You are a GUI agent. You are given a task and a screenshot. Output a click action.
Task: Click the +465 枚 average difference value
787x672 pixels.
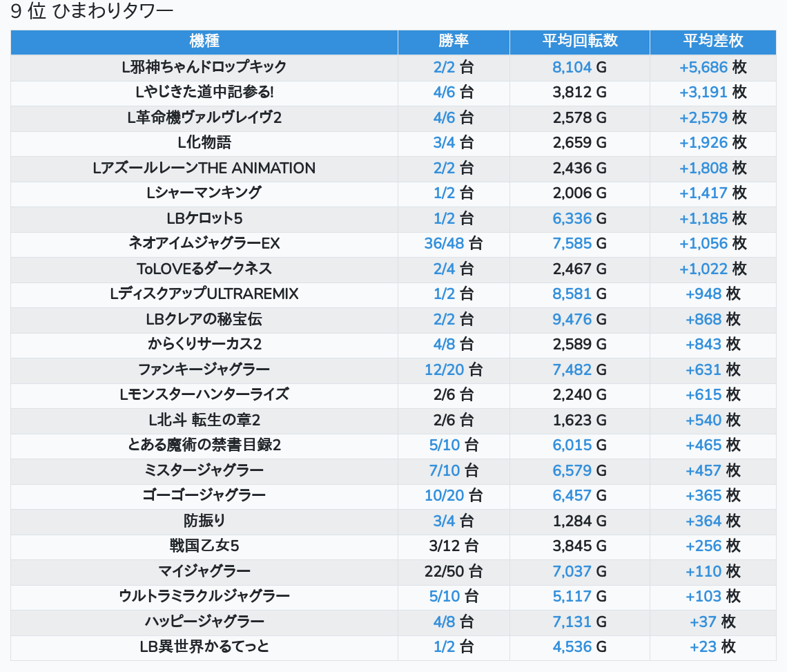click(712, 445)
